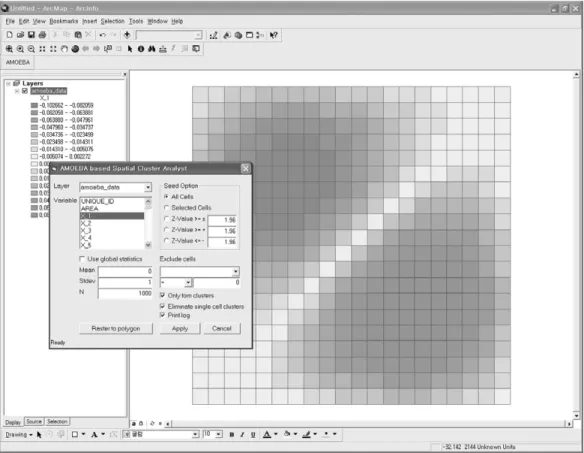Click the Raster to polygon button
Viewport: 584px width, 453px height.
point(116,329)
